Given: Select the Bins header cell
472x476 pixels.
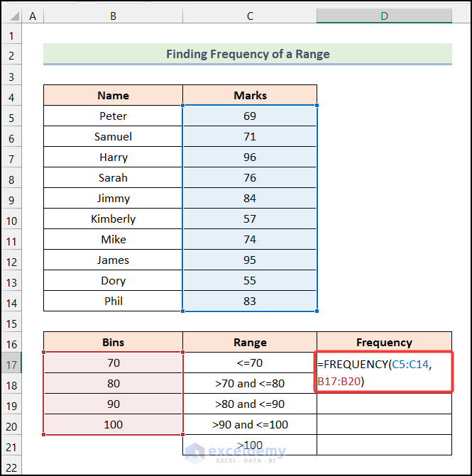Looking at the screenshot, I should point(113,342).
